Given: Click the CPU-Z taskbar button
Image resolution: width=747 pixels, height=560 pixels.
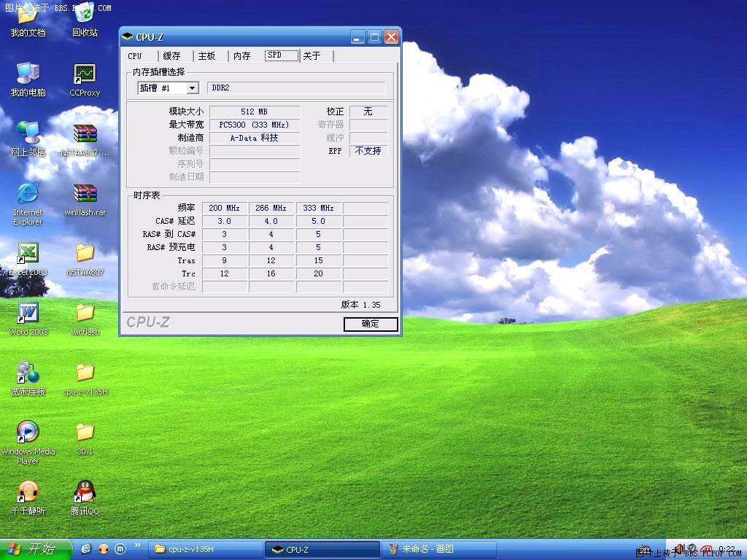Looking at the screenshot, I should [x=322, y=550].
